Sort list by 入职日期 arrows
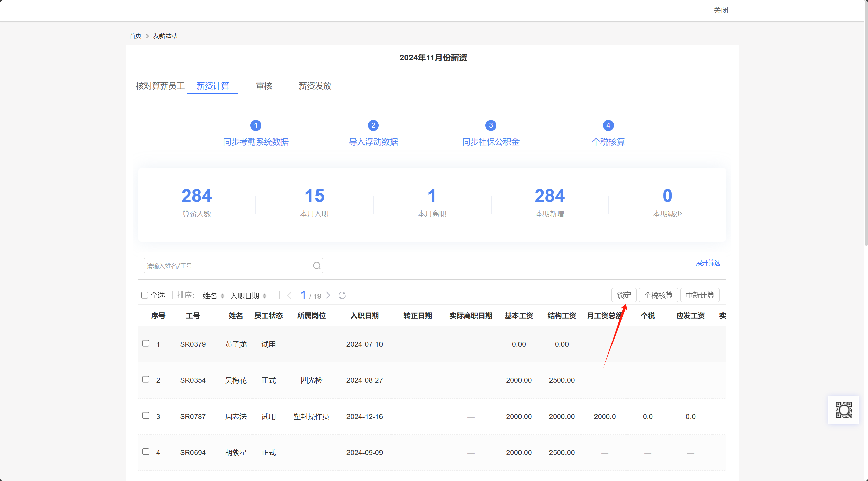The image size is (868, 481). point(264,296)
